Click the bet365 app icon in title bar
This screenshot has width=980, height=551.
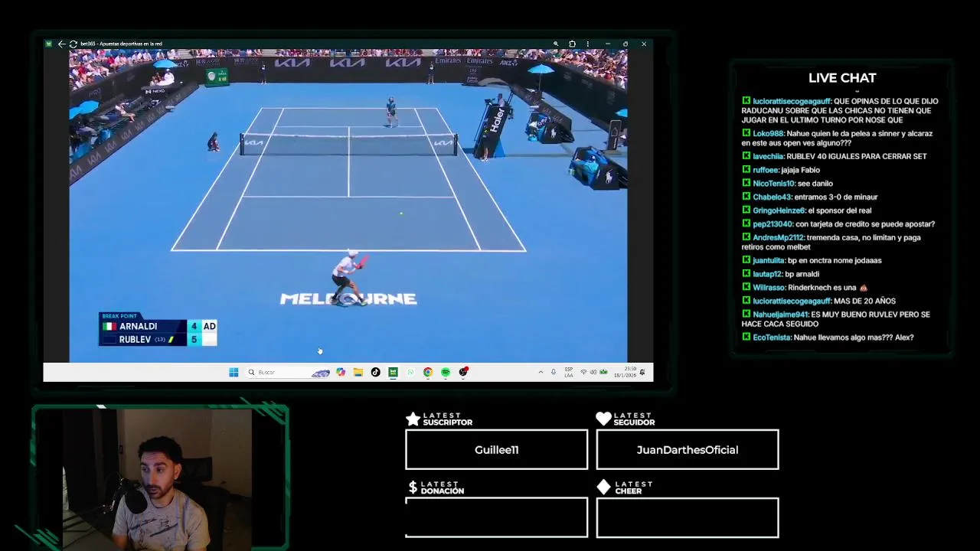coord(48,44)
